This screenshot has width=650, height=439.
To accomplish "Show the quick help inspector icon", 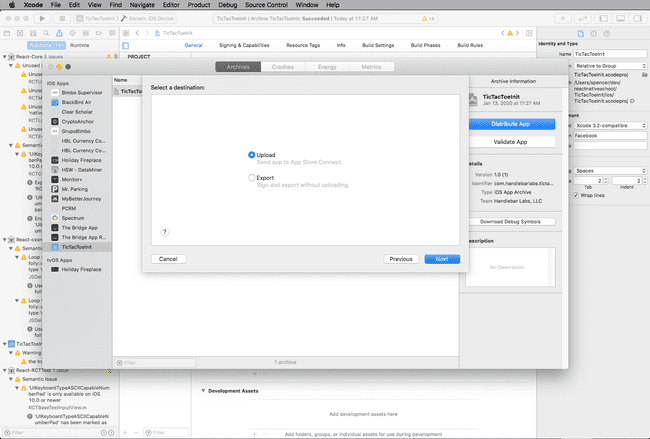I will pos(607,34).
